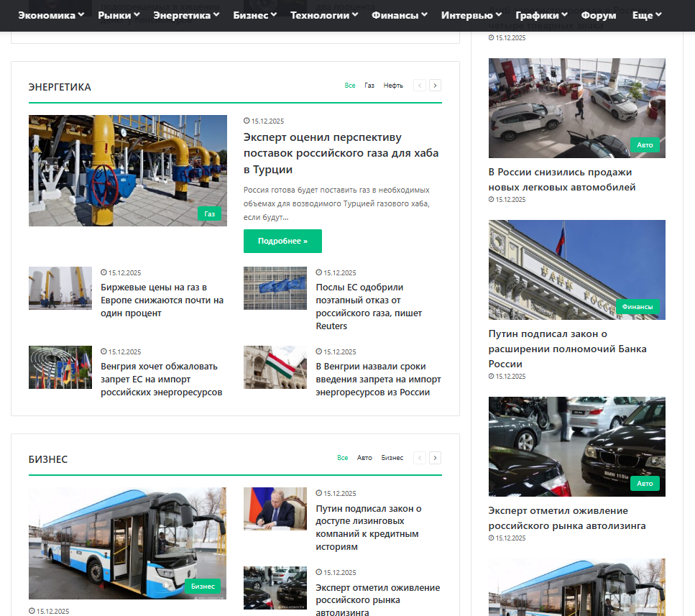
Task: Open sidebar Банк России building image
Action: [576, 270]
